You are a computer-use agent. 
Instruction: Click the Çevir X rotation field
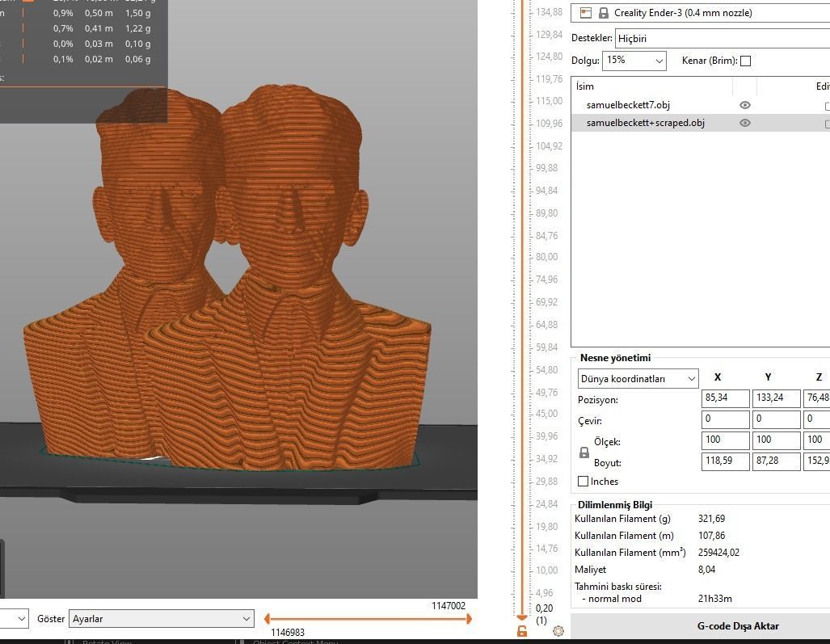click(x=725, y=419)
